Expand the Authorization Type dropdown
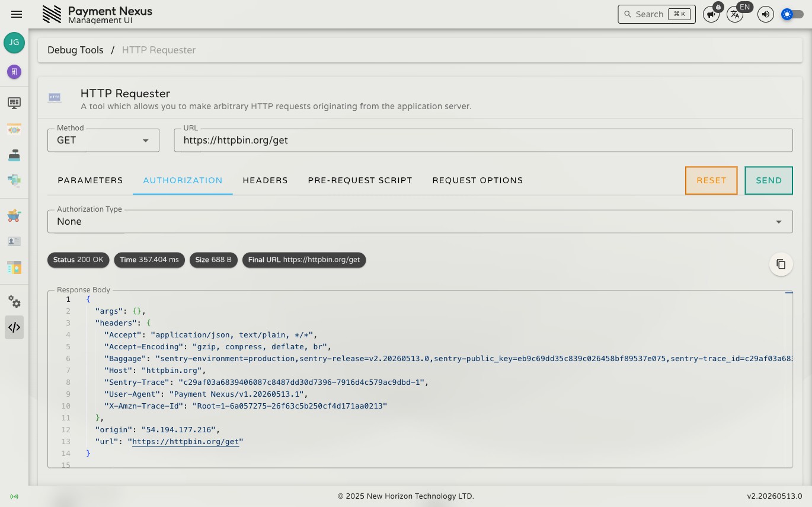Viewport: 812px width, 507px height. click(x=420, y=221)
